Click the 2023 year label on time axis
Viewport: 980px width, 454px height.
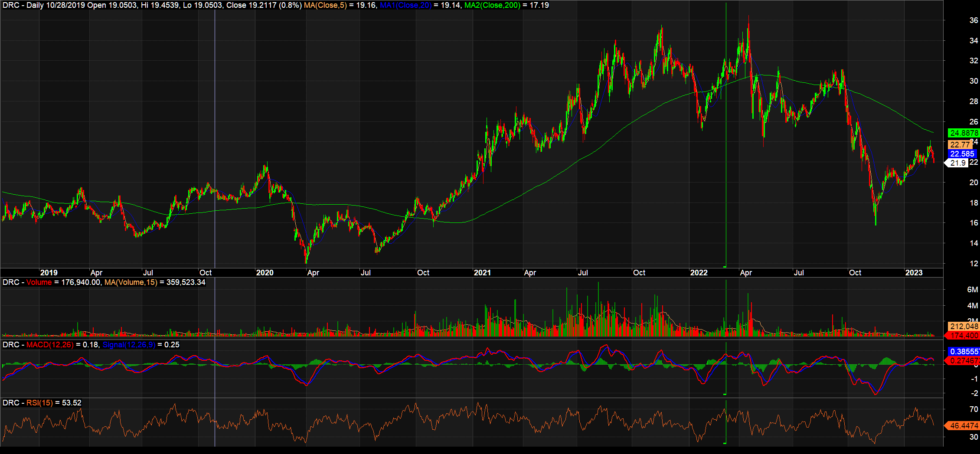click(914, 273)
